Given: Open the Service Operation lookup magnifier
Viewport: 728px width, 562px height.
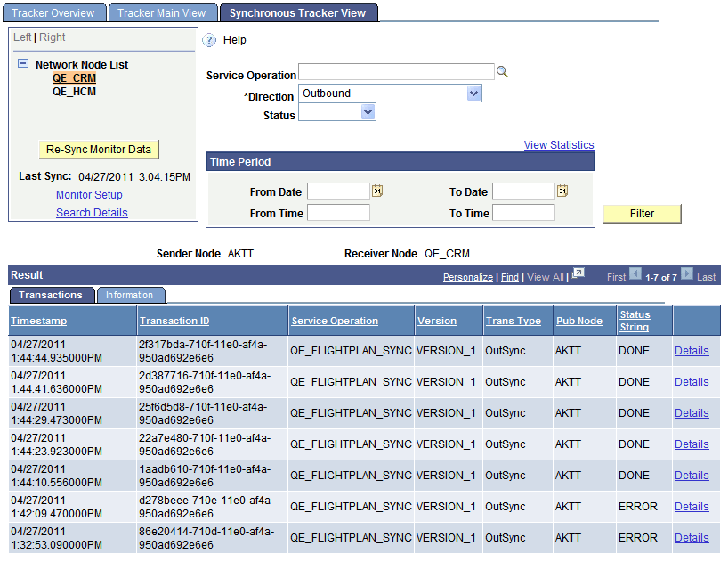Looking at the screenshot, I should click(502, 71).
